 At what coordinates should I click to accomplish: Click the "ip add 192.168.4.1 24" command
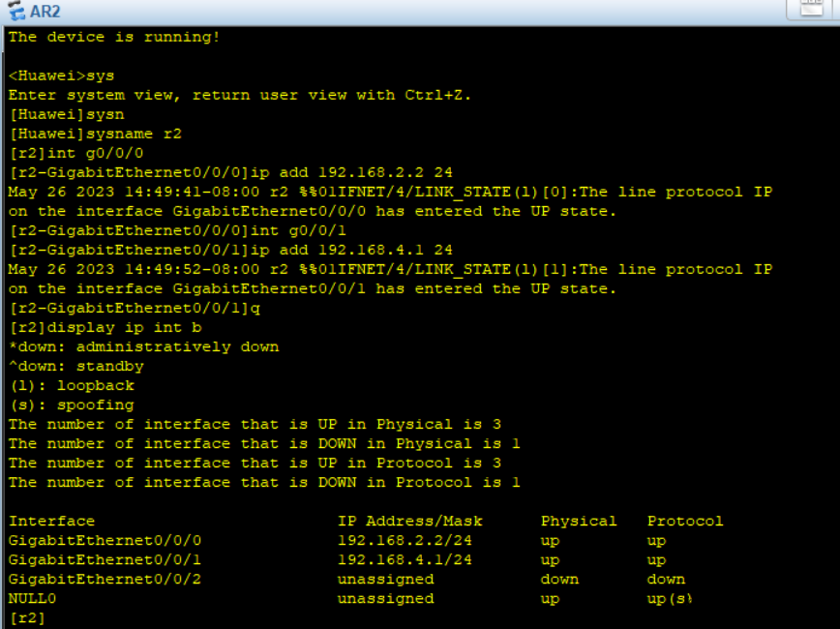351,250
